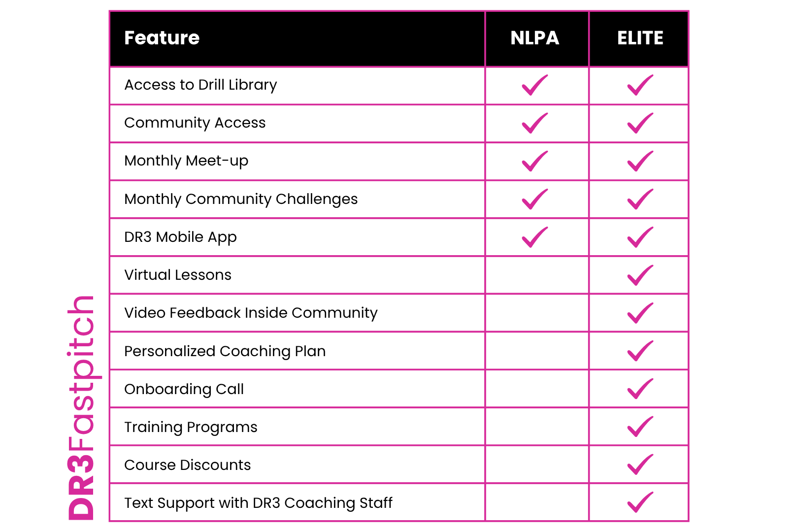This screenshot has width=798, height=532.
Task: Click the Access to Drill Library label
Action: pyautogui.click(x=200, y=85)
